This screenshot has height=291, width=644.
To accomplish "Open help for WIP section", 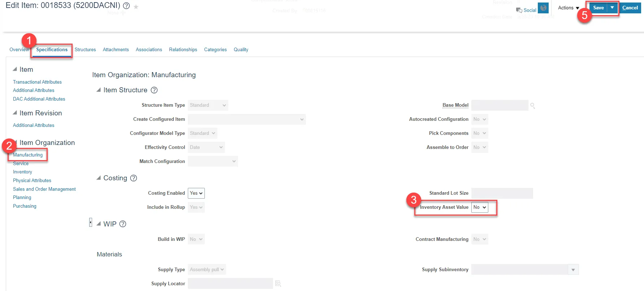I will (123, 224).
